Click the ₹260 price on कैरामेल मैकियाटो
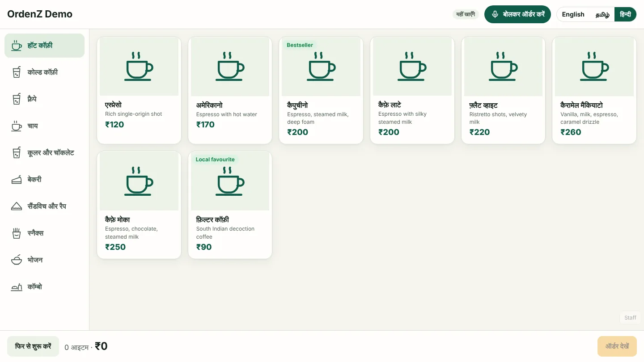This screenshot has height=362, width=644. 571,132
